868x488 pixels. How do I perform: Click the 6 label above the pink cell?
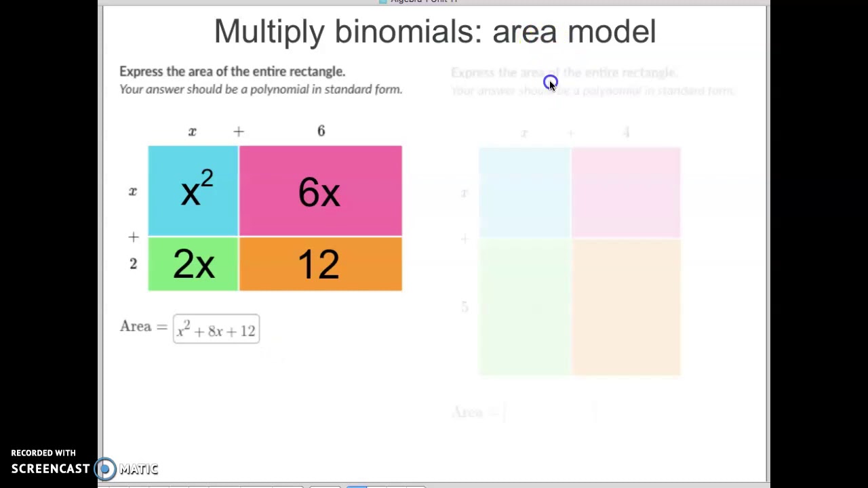pyautogui.click(x=321, y=131)
